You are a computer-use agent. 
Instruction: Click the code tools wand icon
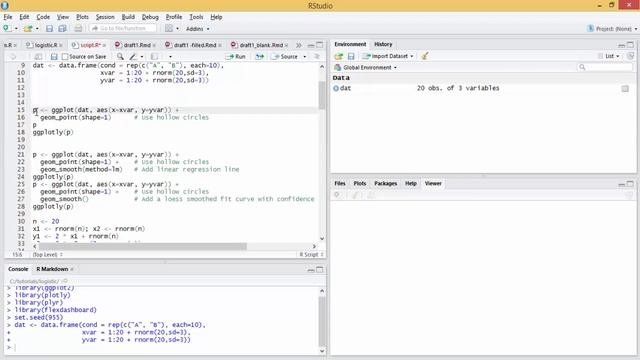point(133,57)
